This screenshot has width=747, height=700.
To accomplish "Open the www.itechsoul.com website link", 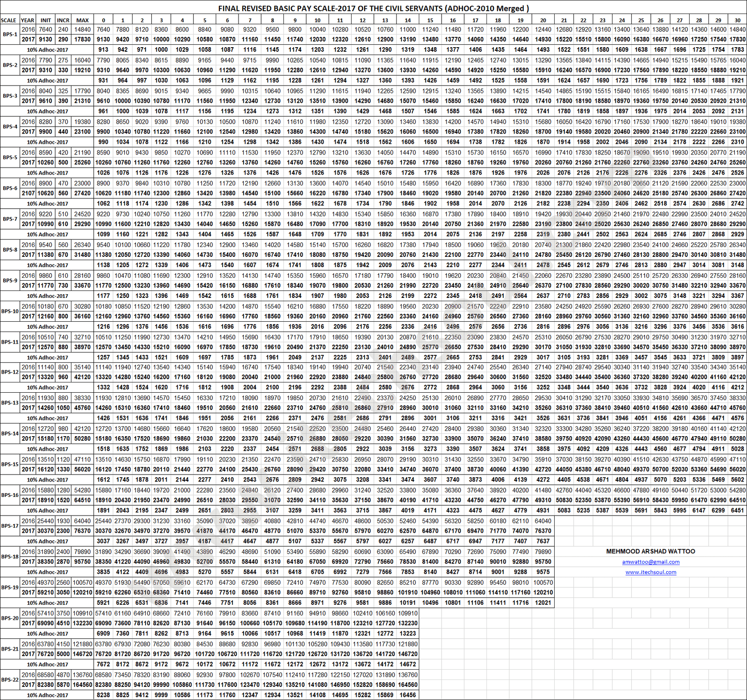I will 650,572.
